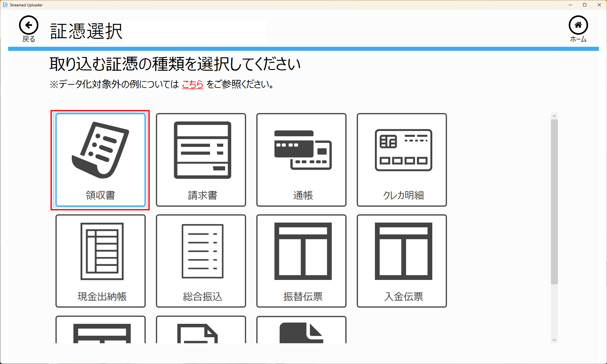Maximize the Streamed Uploader window
607x364 pixels.
(x=584, y=5)
